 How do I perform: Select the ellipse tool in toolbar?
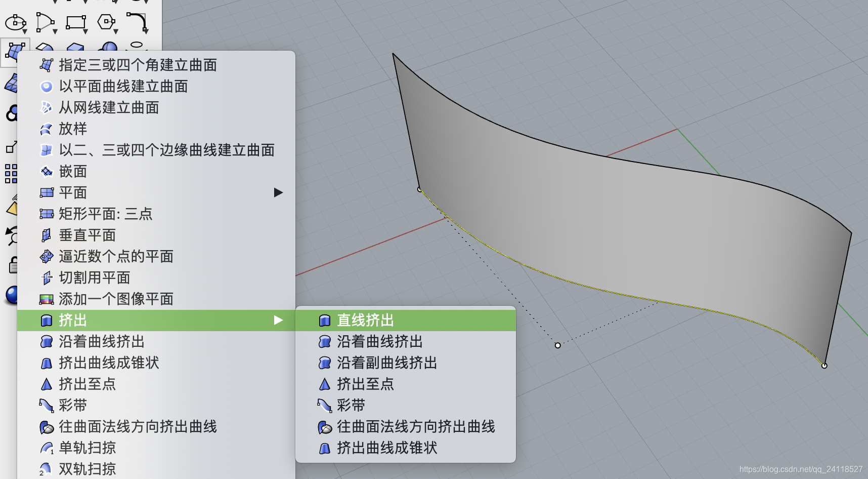click(15, 22)
